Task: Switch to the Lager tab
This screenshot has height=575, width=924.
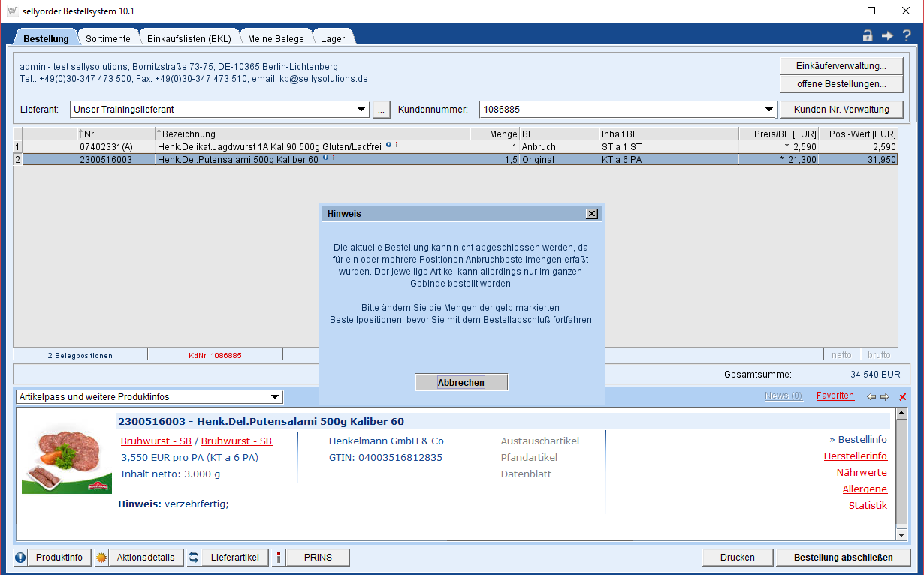Action: (x=333, y=38)
